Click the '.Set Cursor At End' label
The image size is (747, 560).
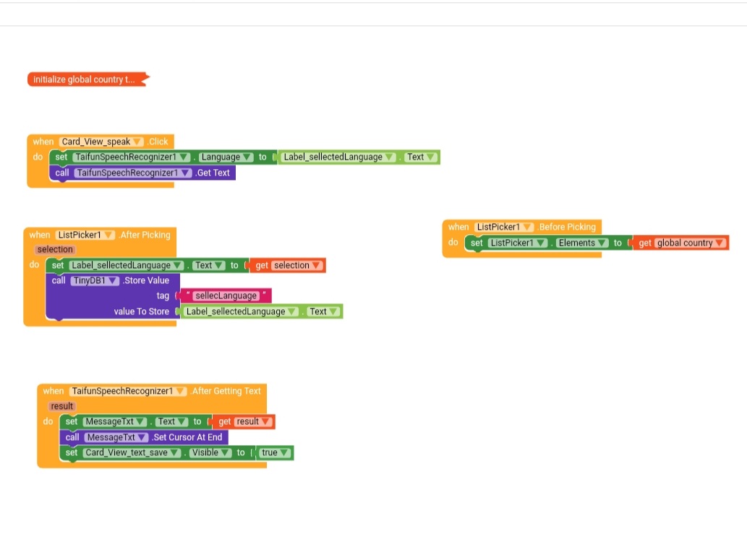coord(187,437)
